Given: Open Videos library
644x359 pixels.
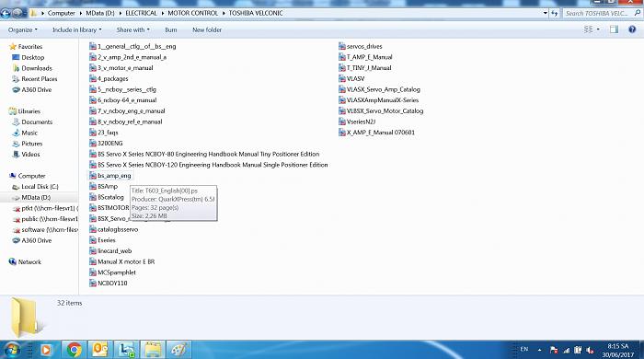Looking at the screenshot, I should pos(26,154).
